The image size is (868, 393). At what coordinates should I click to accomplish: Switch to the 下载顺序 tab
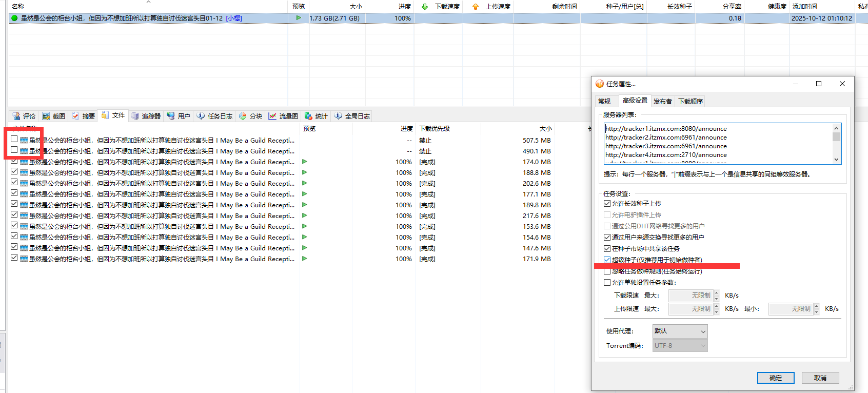coord(691,101)
